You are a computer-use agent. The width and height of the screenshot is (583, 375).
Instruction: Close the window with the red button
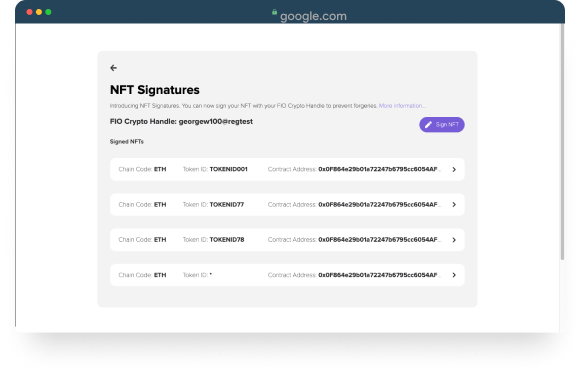click(x=29, y=12)
